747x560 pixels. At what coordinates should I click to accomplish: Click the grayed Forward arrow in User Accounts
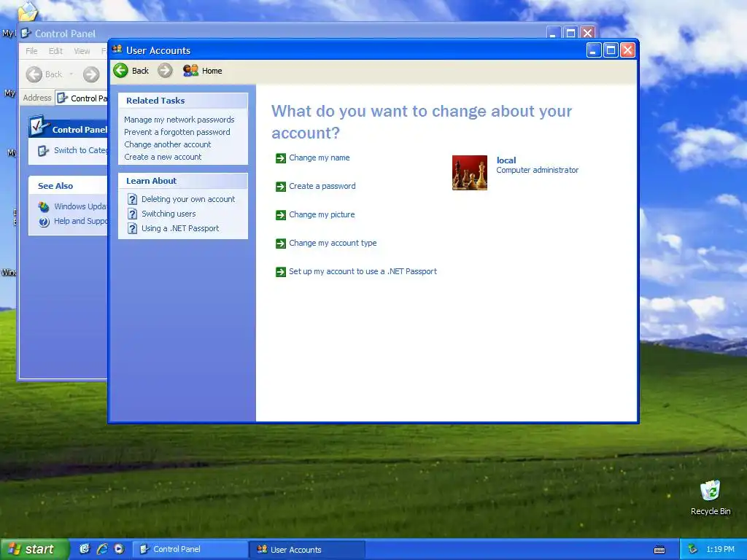pos(165,71)
